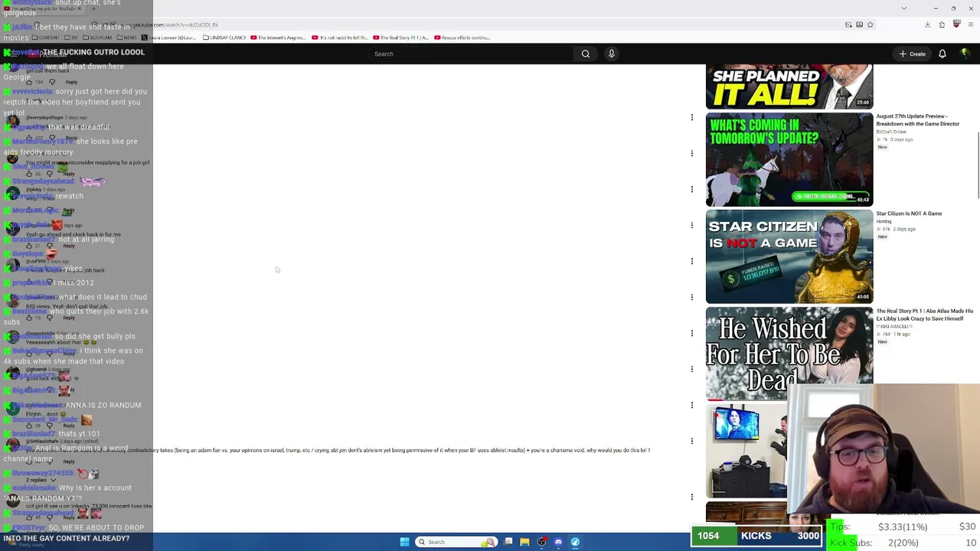This screenshot has height=551, width=980.
Task: Open "It's not racist to tell th..." bookmark
Action: click(x=340, y=37)
